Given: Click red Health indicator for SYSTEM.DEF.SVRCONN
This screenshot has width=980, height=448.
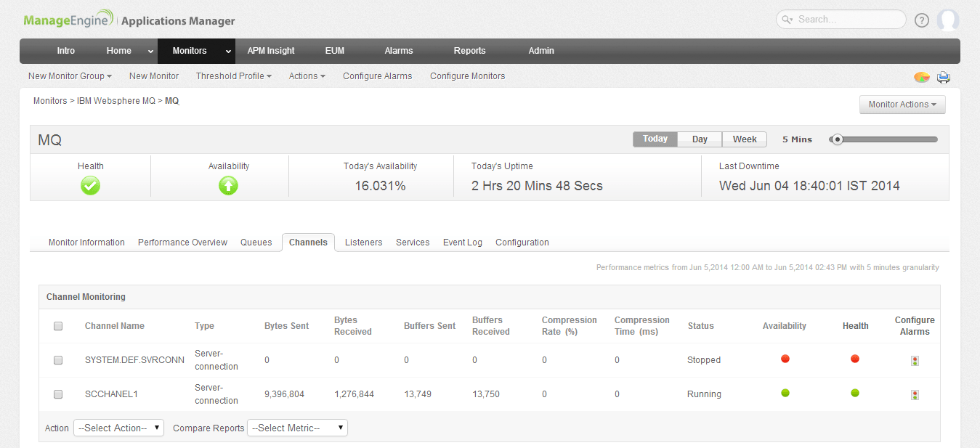Looking at the screenshot, I should tap(855, 359).
